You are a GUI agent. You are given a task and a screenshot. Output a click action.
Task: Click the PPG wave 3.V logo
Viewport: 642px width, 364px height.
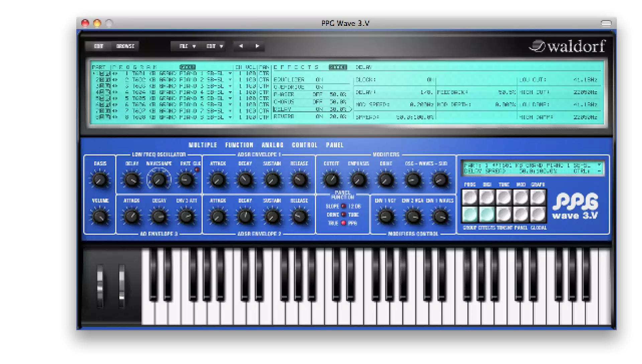pyautogui.click(x=575, y=206)
